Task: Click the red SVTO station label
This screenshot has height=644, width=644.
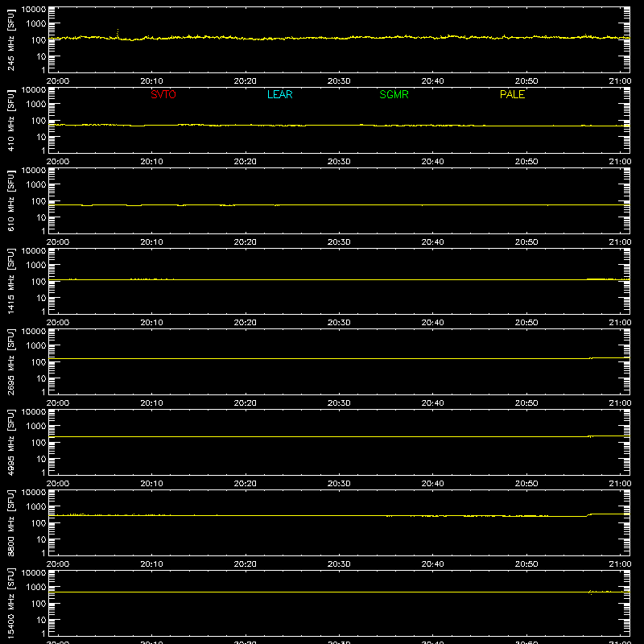Action: (163, 94)
